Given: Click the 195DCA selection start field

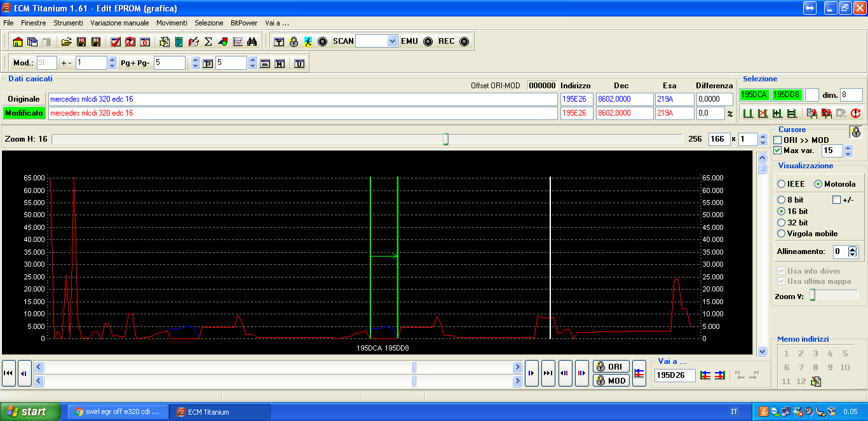Looking at the screenshot, I should pos(754,95).
